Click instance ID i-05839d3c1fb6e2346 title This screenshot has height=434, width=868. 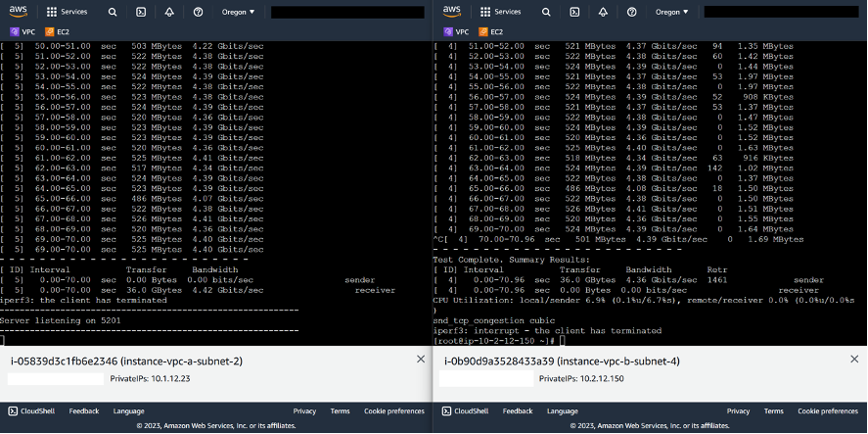point(127,362)
